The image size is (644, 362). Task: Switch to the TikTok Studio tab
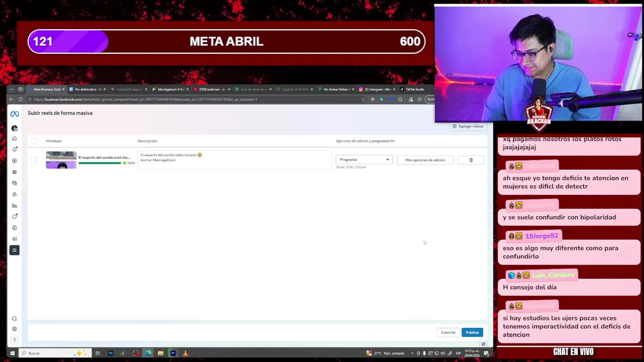415,89
